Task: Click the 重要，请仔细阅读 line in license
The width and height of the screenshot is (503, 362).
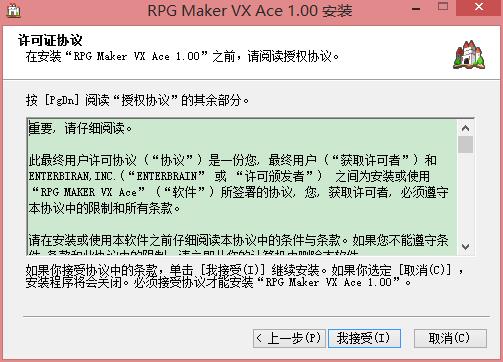Action: tap(81, 128)
